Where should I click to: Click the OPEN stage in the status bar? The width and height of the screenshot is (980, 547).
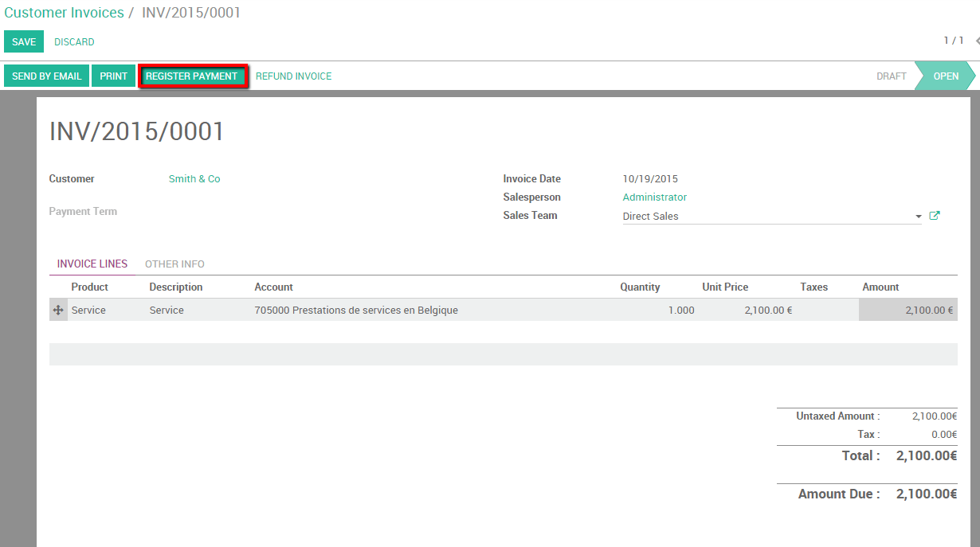pyautogui.click(x=945, y=76)
